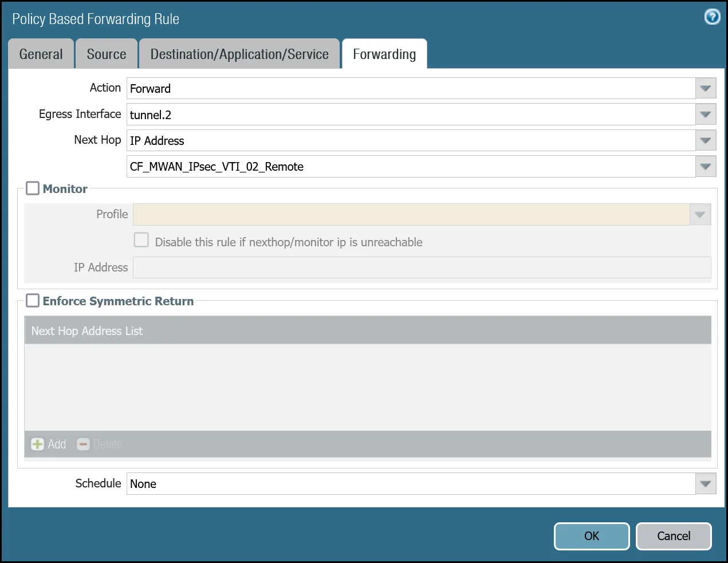
Task: Check disable rule if nexthop unreachable
Action: click(141, 239)
